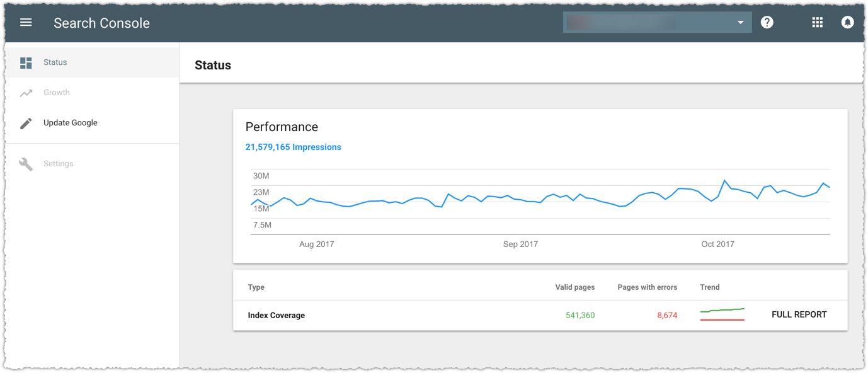Open the notifications bell
868x373 pixels.
coord(847,23)
